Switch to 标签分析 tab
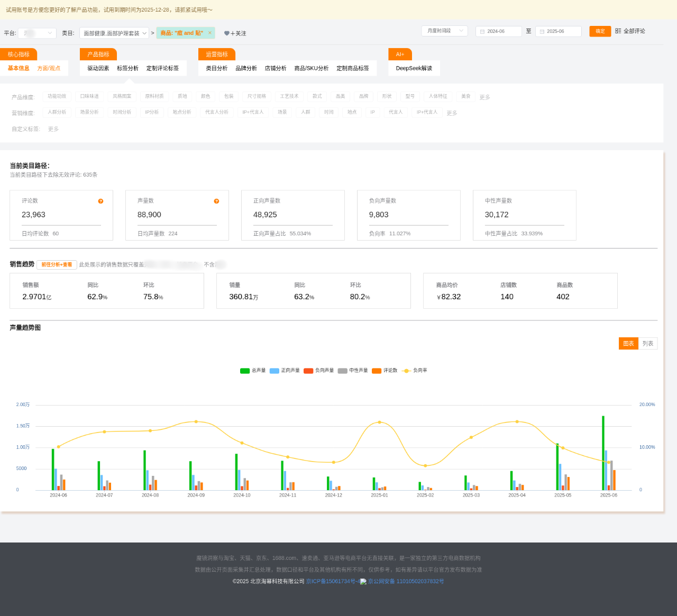The height and width of the screenshot is (616, 677). coord(127,68)
